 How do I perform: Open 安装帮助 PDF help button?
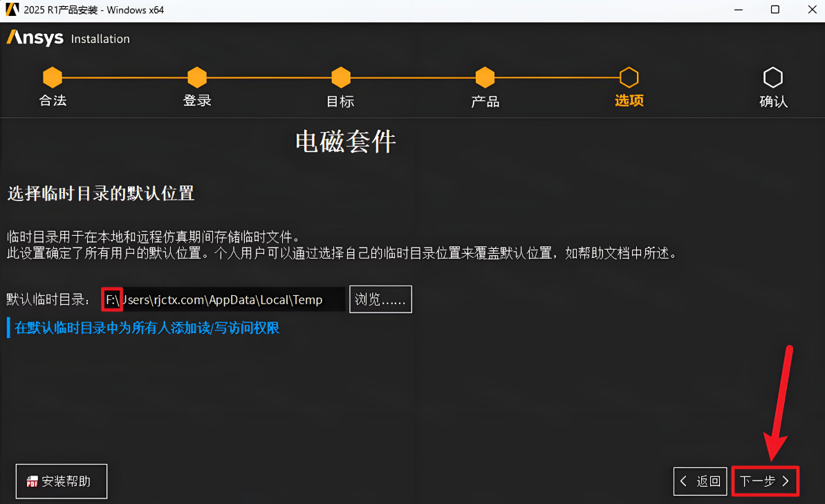(x=62, y=481)
